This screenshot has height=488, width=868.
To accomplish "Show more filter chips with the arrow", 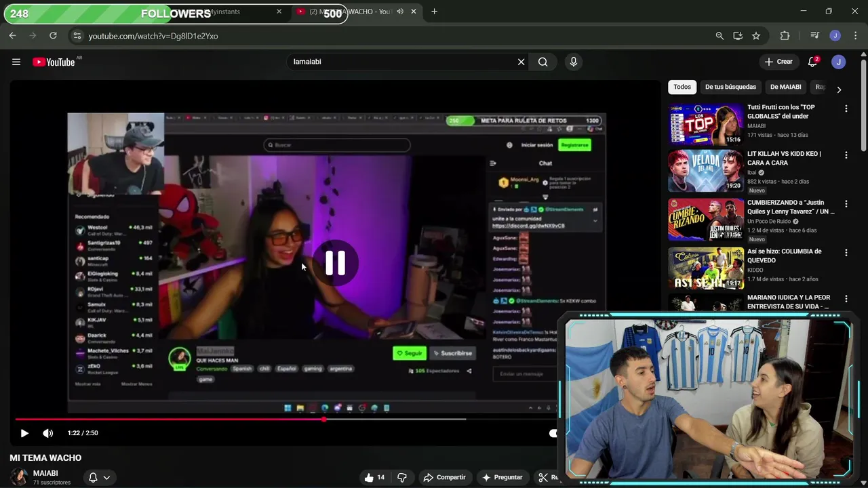I will tap(839, 89).
